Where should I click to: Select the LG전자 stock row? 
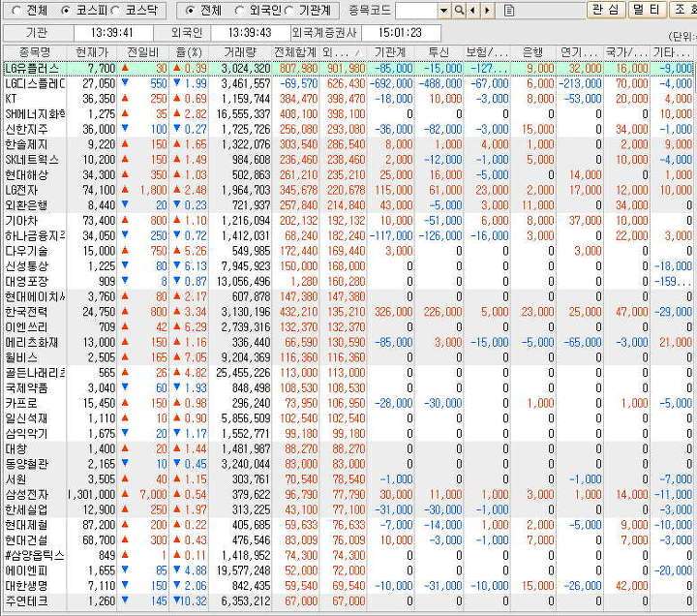[x=348, y=191]
